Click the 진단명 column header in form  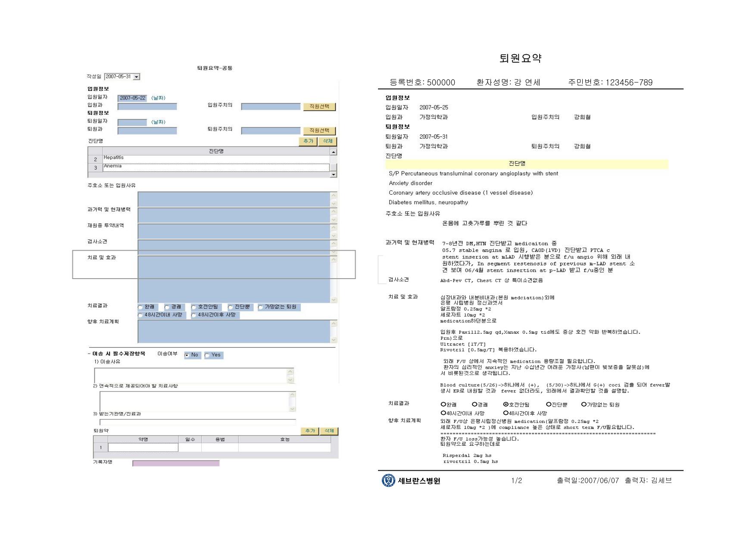click(216, 151)
